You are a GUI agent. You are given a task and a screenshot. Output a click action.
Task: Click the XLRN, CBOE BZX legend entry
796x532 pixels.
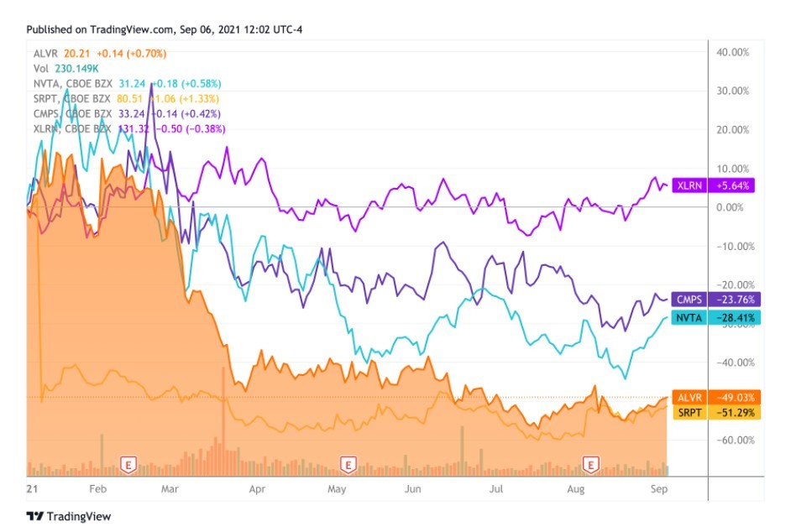[x=72, y=129]
